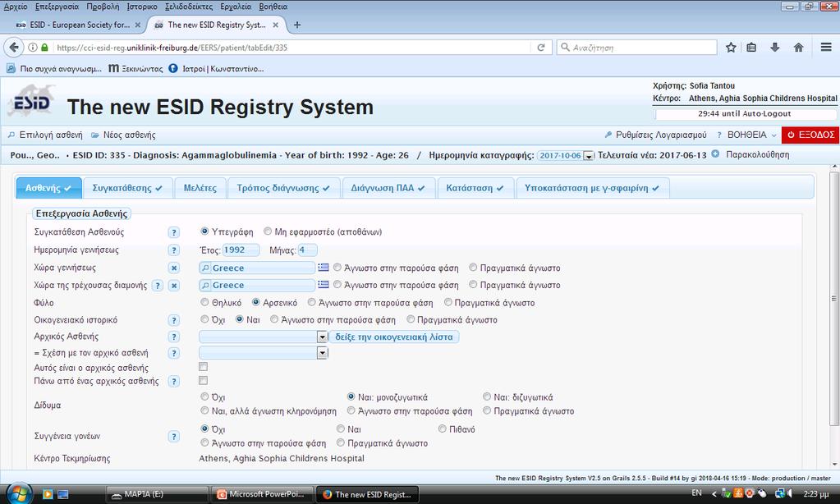Reload the page with the refresh icon

point(541,48)
